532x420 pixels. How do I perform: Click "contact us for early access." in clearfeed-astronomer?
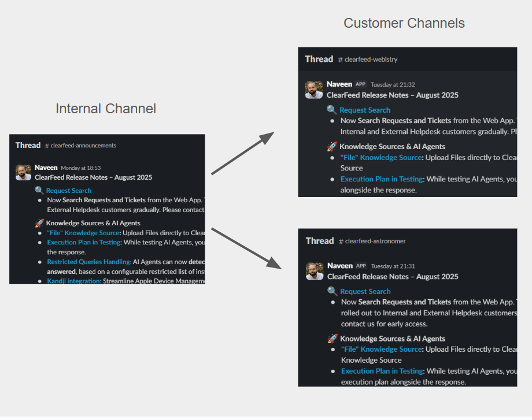coord(384,324)
